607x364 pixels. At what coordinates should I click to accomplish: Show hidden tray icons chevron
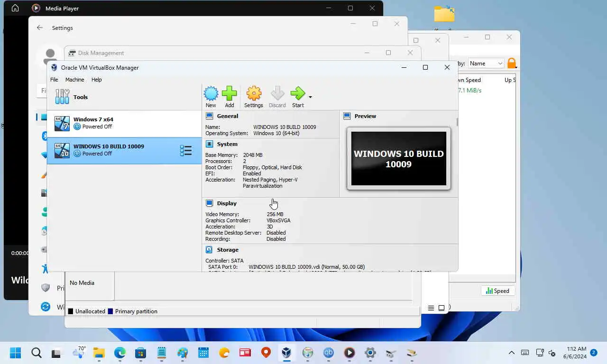pyautogui.click(x=511, y=353)
